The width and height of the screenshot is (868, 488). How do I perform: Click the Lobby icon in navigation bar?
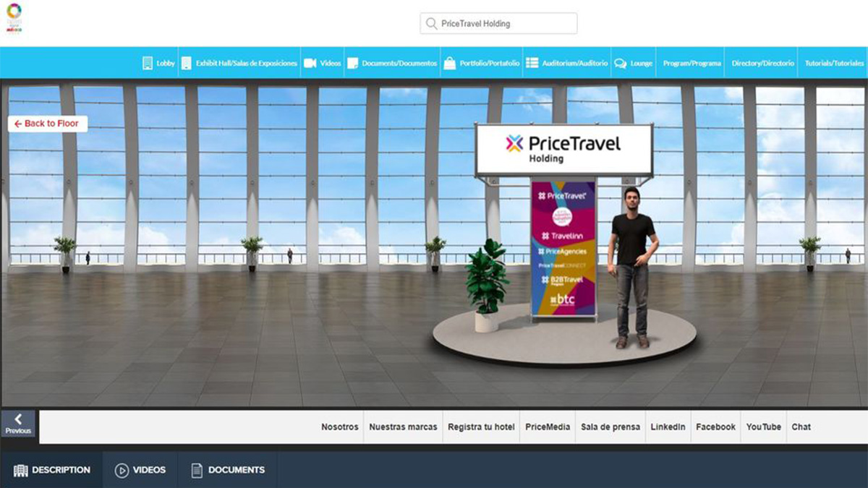click(148, 63)
